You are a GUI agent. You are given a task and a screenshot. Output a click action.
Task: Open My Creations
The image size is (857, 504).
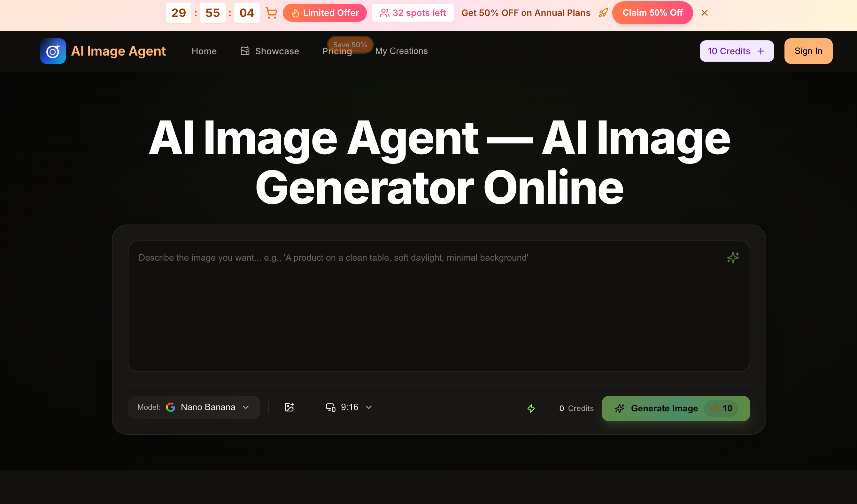pos(401,51)
